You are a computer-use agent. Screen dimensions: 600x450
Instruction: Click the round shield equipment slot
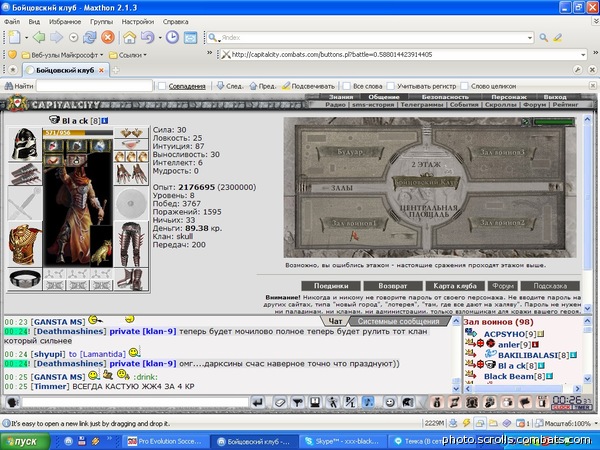(131, 204)
